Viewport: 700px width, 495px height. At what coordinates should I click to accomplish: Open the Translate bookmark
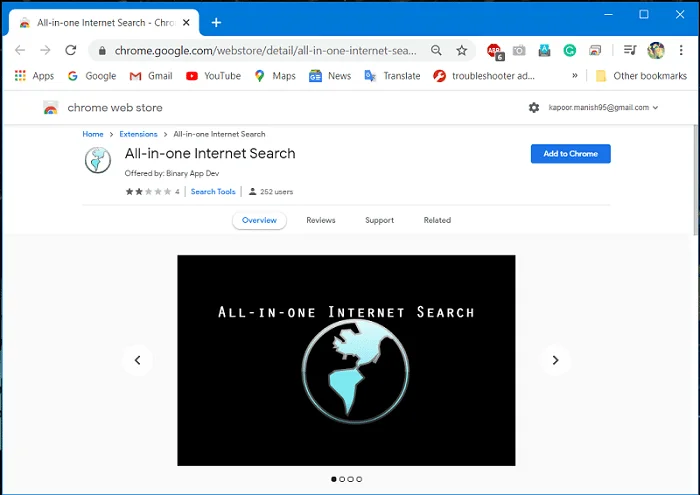[392, 76]
